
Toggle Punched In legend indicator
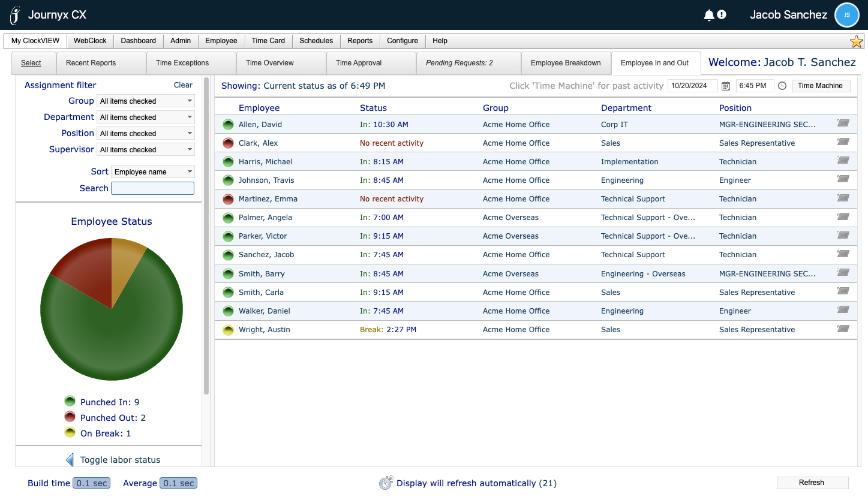(x=70, y=402)
